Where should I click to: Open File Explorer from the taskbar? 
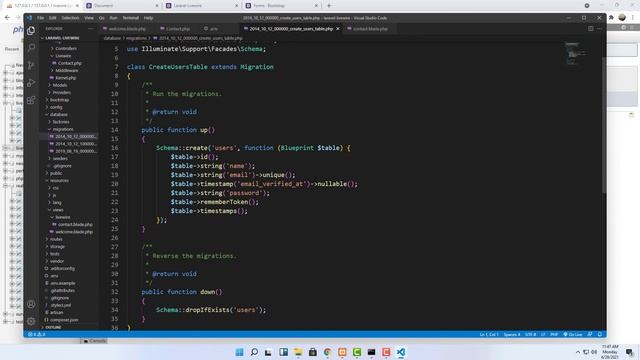point(298,352)
